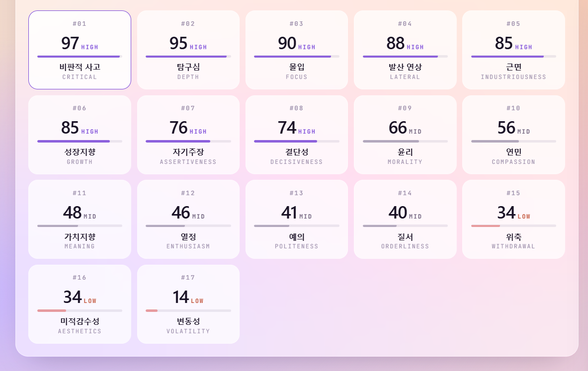Open the 근면 INDUSTRIOUSNESS card

513,50
